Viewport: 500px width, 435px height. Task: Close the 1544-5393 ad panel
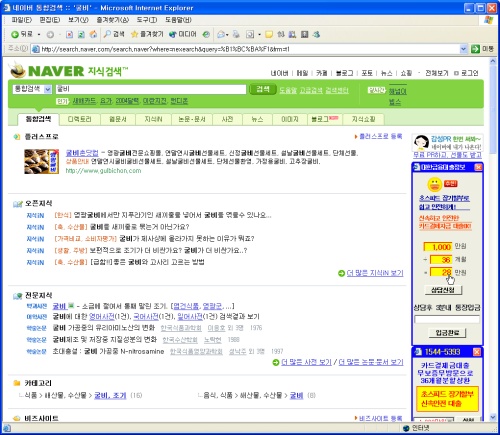(477, 352)
